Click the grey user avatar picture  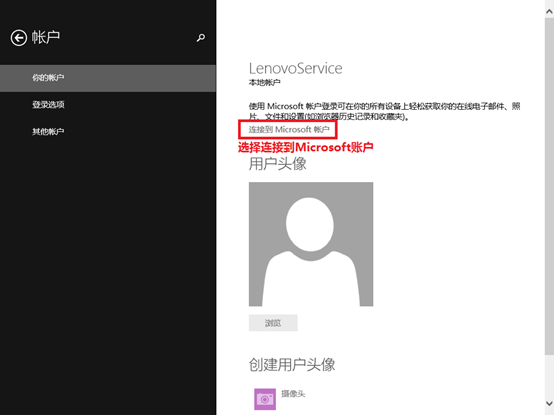pos(311,244)
